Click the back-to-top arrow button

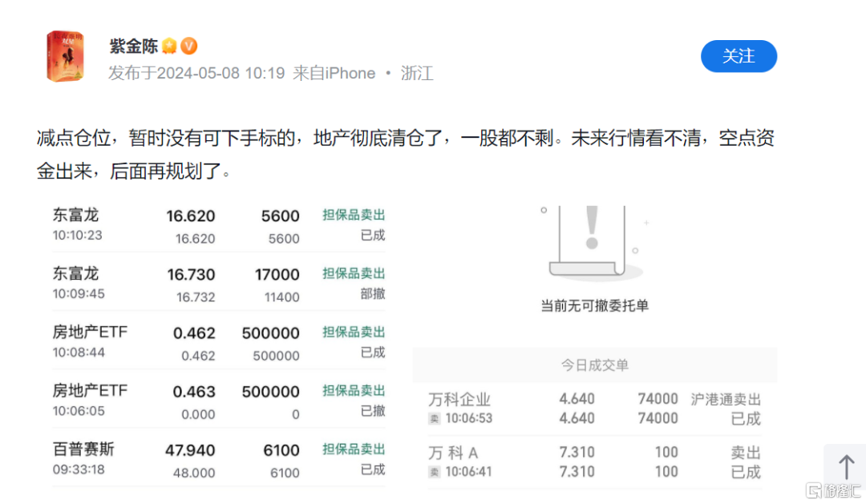point(846,467)
